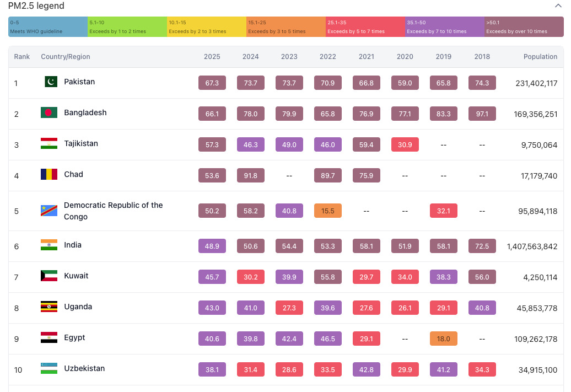Image resolution: width=571 pixels, height=392 pixels.
Task: Sort table by Population column header
Action: pos(540,57)
